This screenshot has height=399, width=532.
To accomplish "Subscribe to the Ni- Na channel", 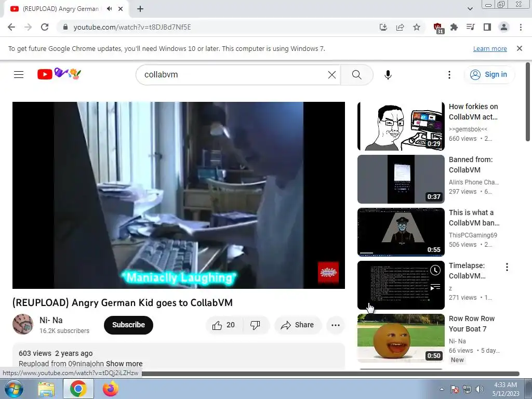I will [128, 325].
